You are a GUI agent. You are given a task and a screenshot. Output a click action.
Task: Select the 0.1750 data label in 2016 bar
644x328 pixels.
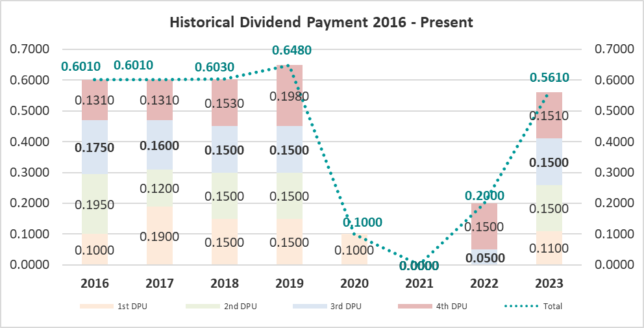(x=94, y=147)
